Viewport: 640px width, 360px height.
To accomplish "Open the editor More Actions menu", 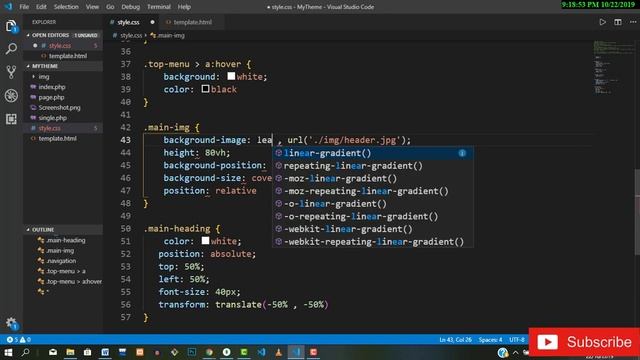I will tap(633, 22).
